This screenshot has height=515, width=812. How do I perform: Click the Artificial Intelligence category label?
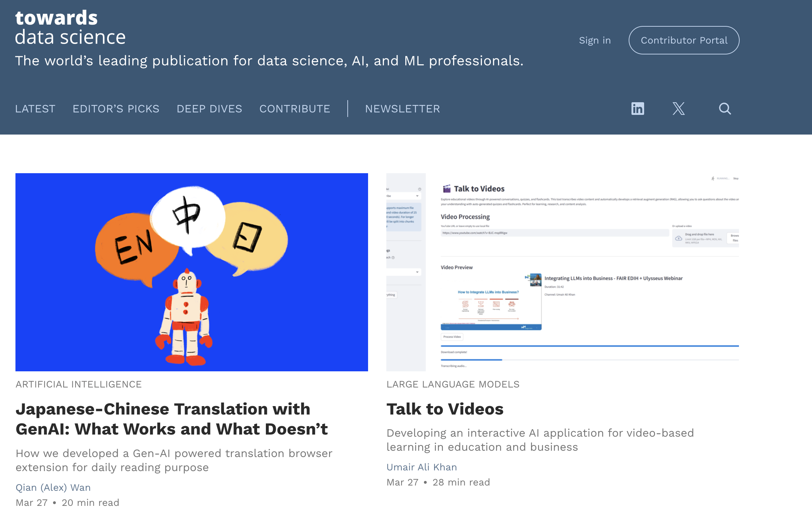coord(79,384)
